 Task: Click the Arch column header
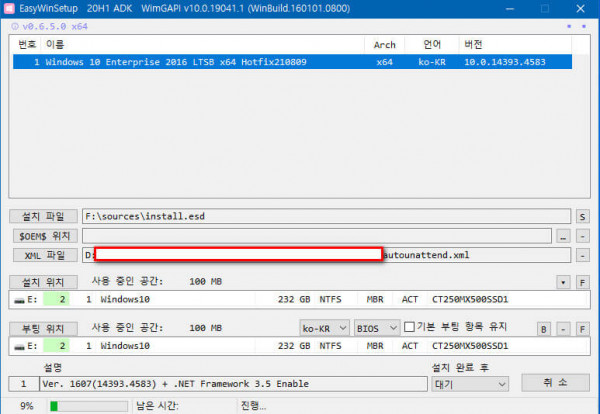[385, 45]
